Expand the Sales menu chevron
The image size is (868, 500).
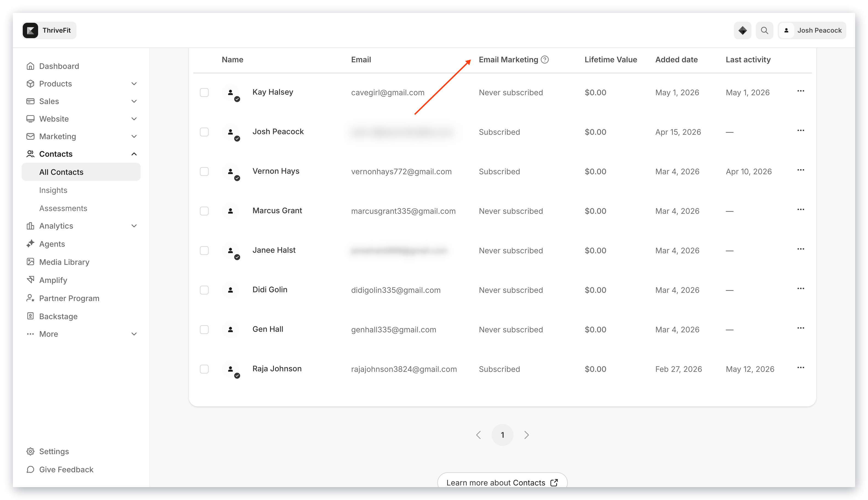[x=134, y=101]
